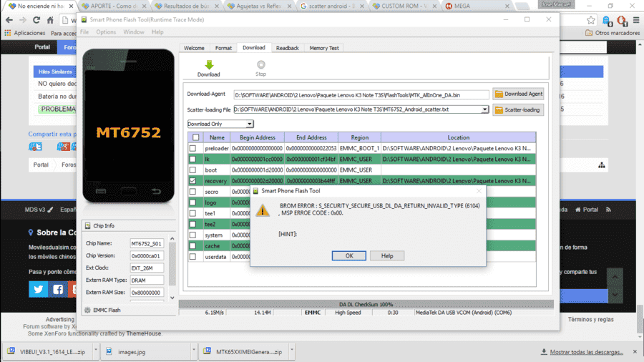Click Mostrar todas las descargas link

click(586, 352)
